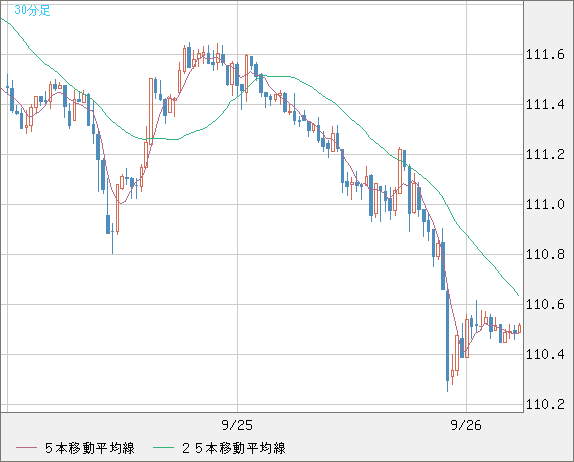574x462 pixels.
Task: Click the 9/26 date axis label
Action: click(466, 425)
